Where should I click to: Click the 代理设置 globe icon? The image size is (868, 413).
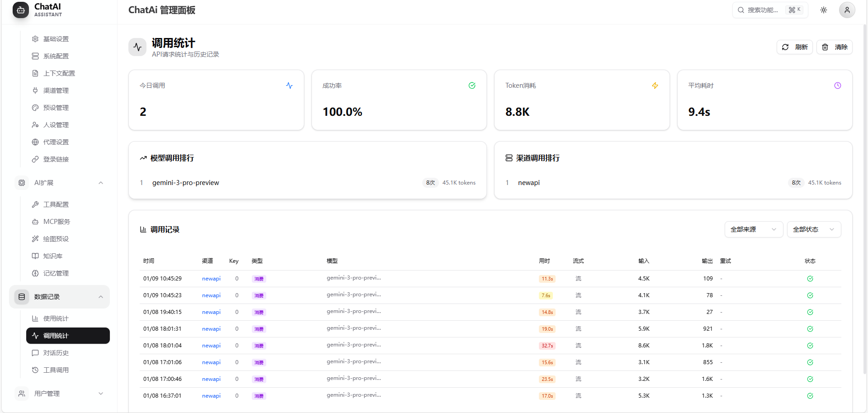coord(35,142)
